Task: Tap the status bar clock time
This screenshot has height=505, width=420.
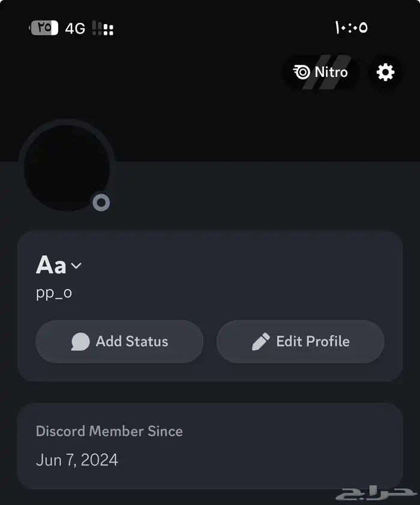Action: 351,28
